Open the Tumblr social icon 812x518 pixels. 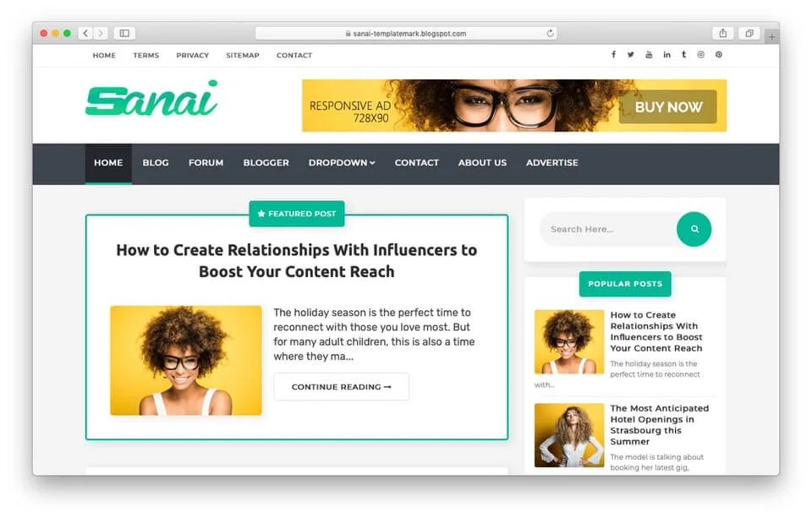pyautogui.click(x=684, y=55)
